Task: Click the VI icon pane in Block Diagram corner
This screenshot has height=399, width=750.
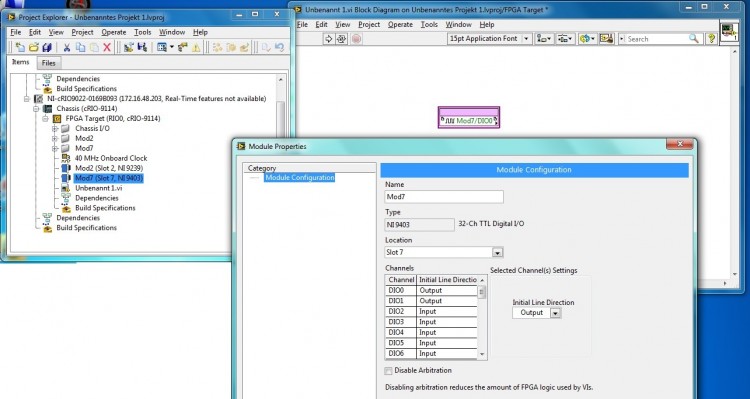Action: (x=729, y=31)
